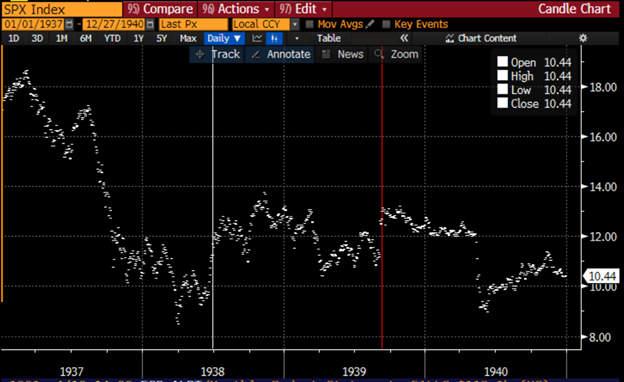Click the Zoom magnifier icon

pos(379,54)
